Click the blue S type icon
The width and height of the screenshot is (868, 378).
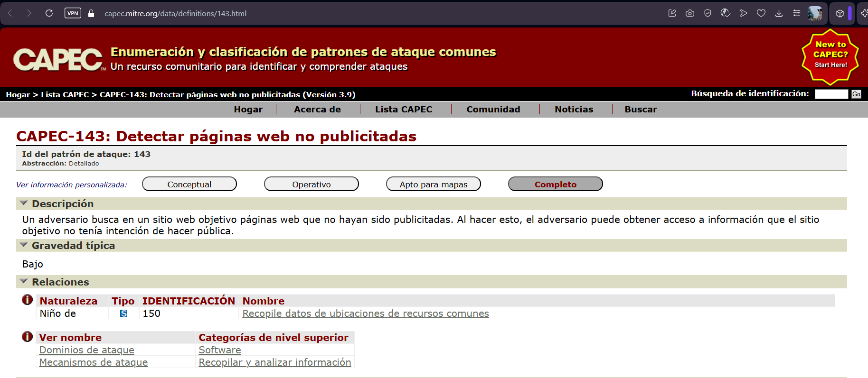tap(123, 313)
